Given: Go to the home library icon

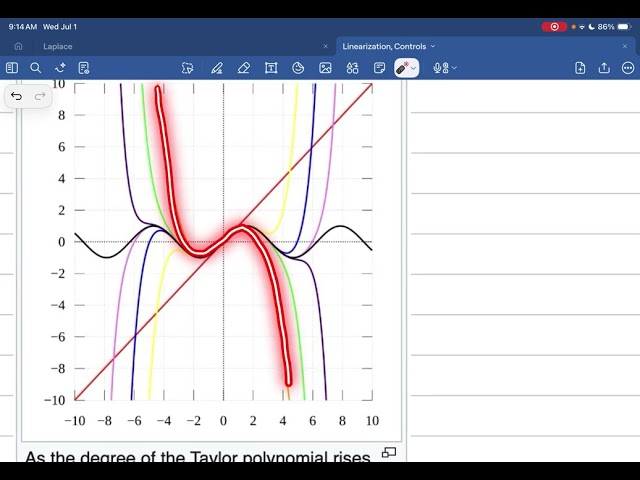Looking at the screenshot, I should click(x=18, y=46).
